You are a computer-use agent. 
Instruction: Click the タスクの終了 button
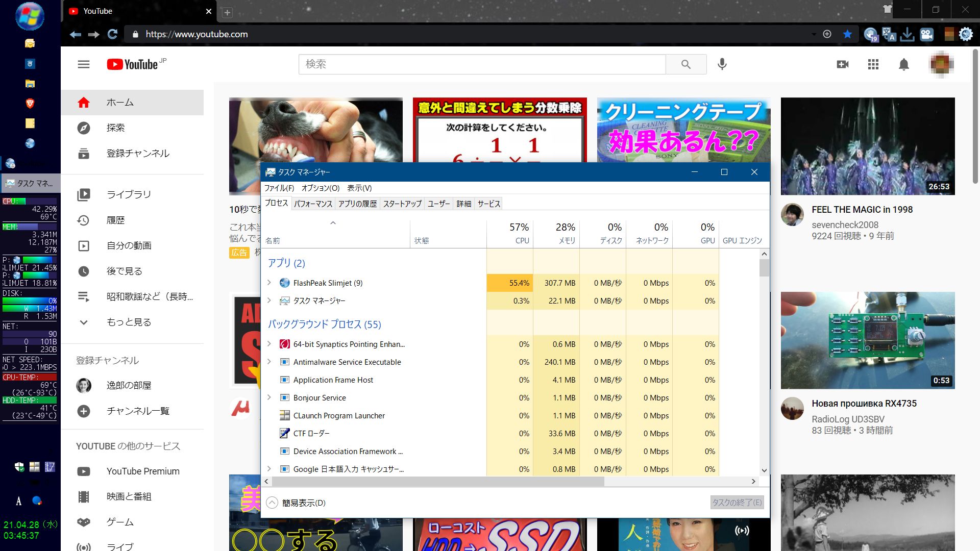coord(737,503)
